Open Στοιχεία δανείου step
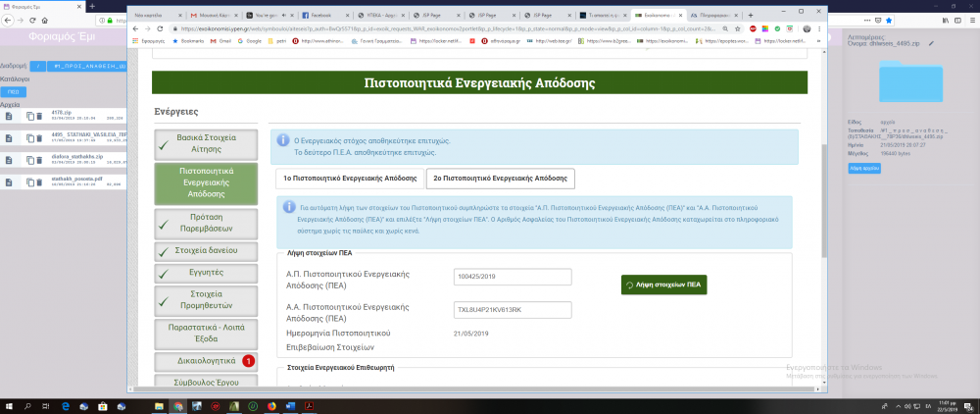The height and width of the screenshot is (414, 980). (x=206, y=251)
